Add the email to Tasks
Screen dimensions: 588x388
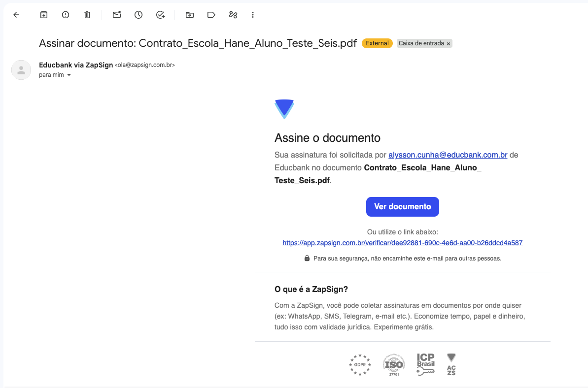pyautogui.click(x=161, y=15)
